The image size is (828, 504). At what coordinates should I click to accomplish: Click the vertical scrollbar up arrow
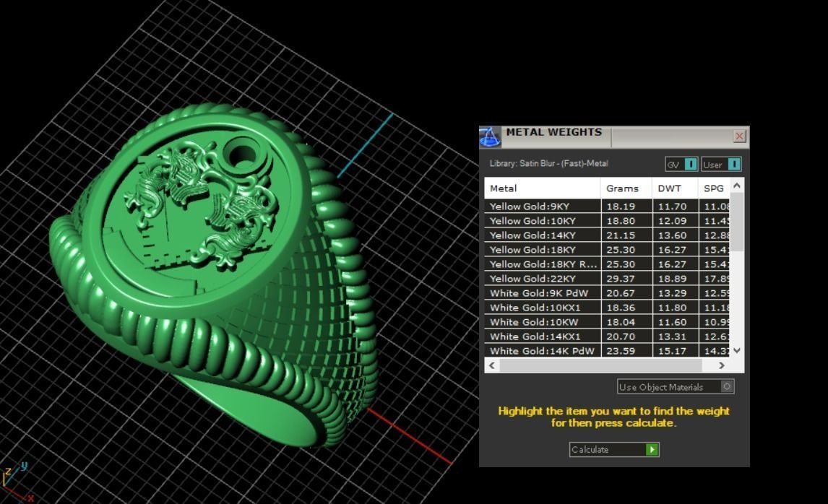737,186
